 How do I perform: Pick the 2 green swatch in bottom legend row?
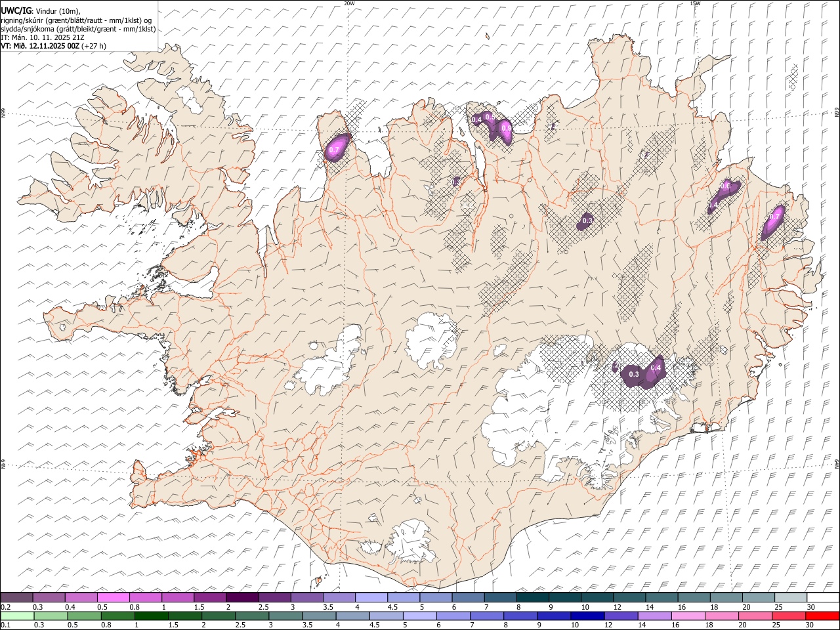coord(219,616)
